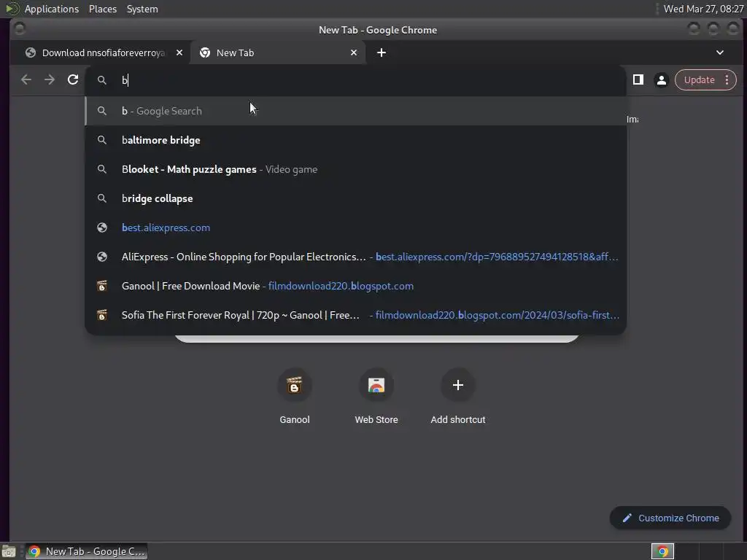This screenshot has height=560, width=747.
Task: Select the 'bridge collapse' suggestion
Action: pos(355,198)
